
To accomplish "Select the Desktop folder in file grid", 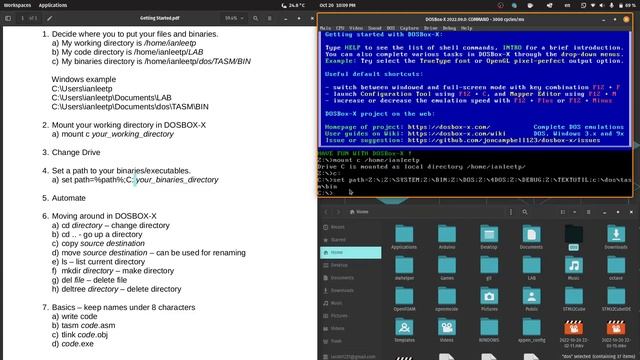I will pos(489,234).
